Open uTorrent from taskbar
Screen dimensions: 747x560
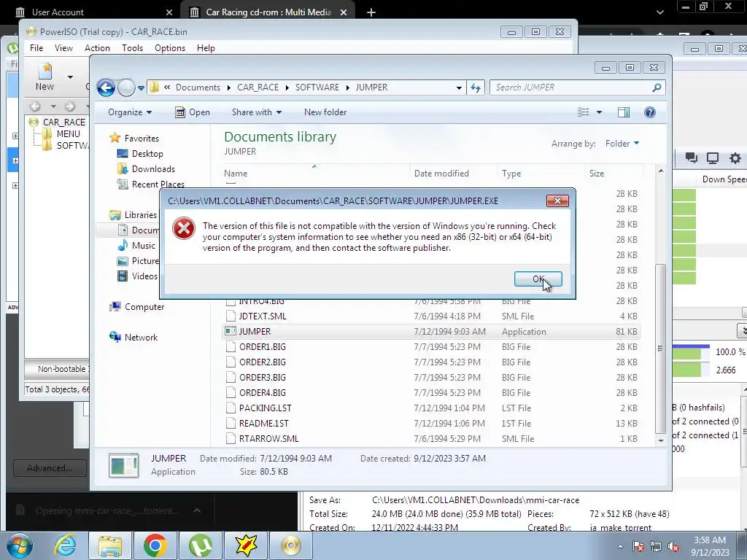click(200, 545)
